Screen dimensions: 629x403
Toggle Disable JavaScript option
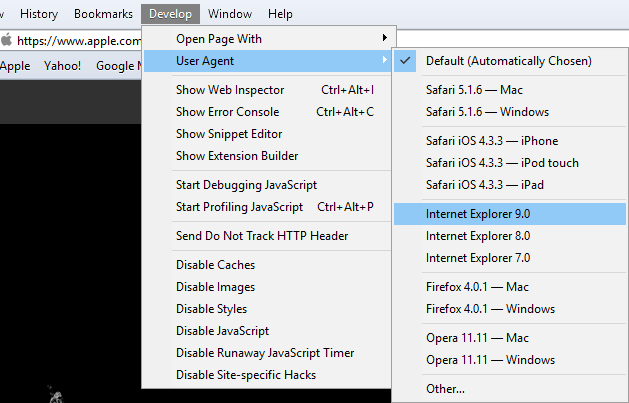222,331
